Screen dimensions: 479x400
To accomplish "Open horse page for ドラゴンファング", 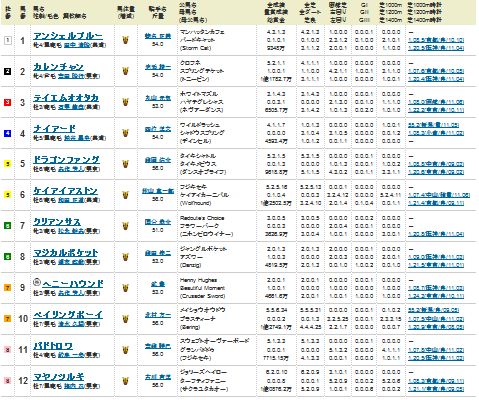I will pyautogui.click(x=66, y=160).
